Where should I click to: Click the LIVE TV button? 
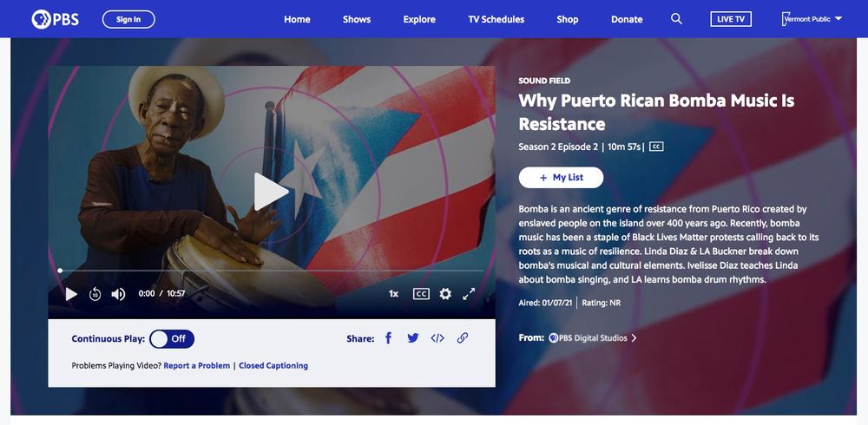point(731,19)
